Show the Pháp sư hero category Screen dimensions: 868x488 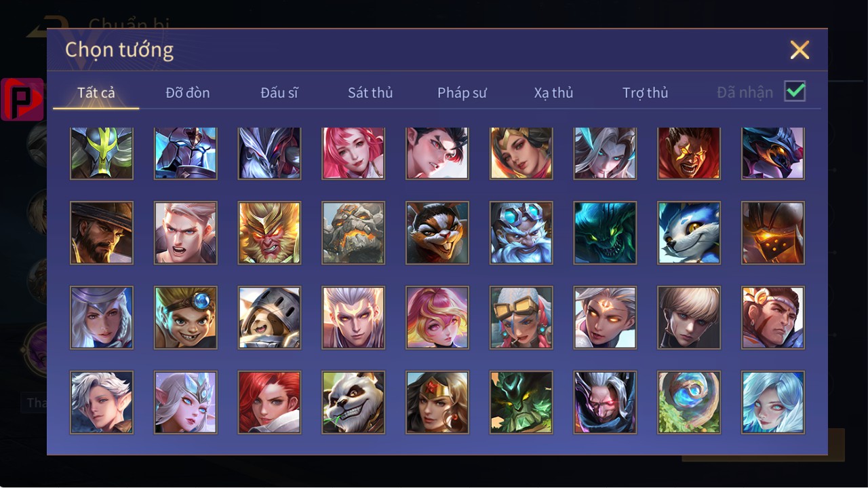click(x=462, y=93)
